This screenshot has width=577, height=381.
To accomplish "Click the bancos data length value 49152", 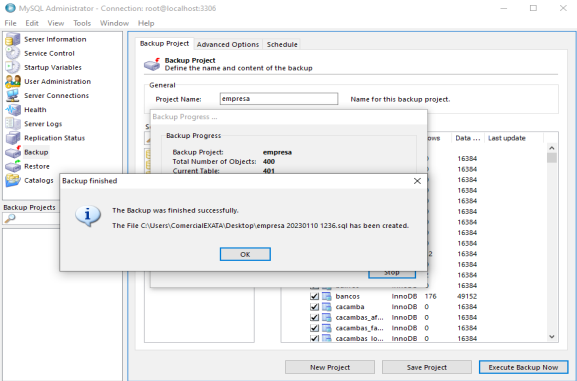I will [467, 296].
